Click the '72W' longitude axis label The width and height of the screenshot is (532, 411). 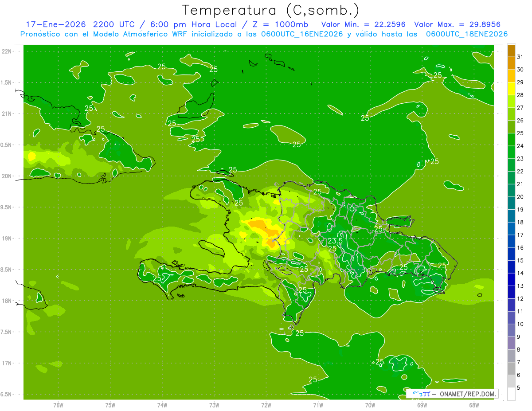pyautogui.click(x=266, y=405)
